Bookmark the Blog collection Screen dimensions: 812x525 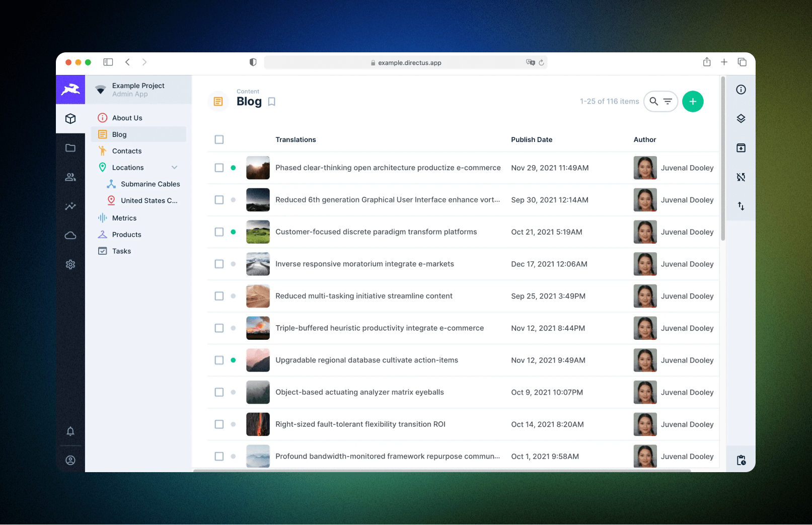[272, 102]
